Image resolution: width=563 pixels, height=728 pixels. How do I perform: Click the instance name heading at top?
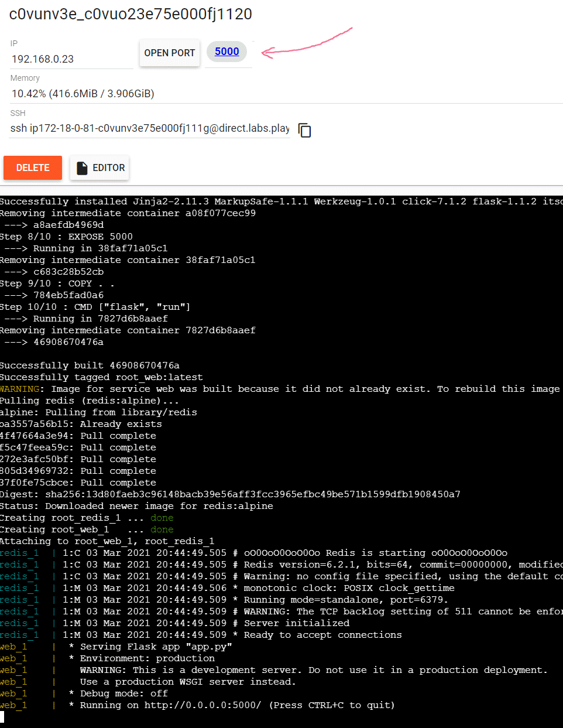click(x=131, y=14)
